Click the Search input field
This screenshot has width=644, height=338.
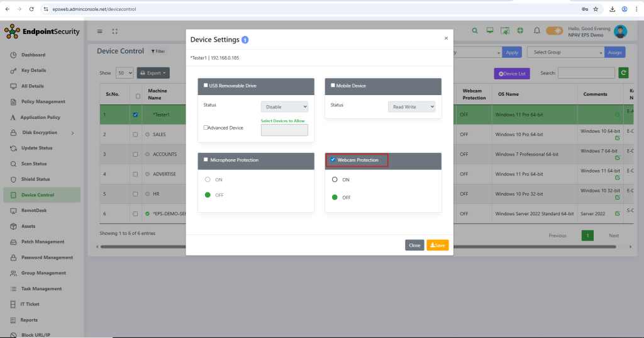[586, 73]
